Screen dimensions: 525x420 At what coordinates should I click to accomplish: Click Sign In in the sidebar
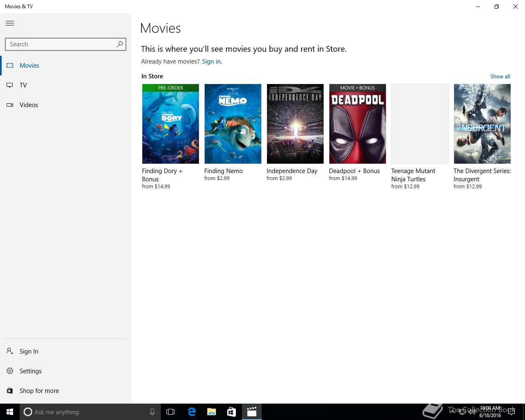click(x=66, y=352)
